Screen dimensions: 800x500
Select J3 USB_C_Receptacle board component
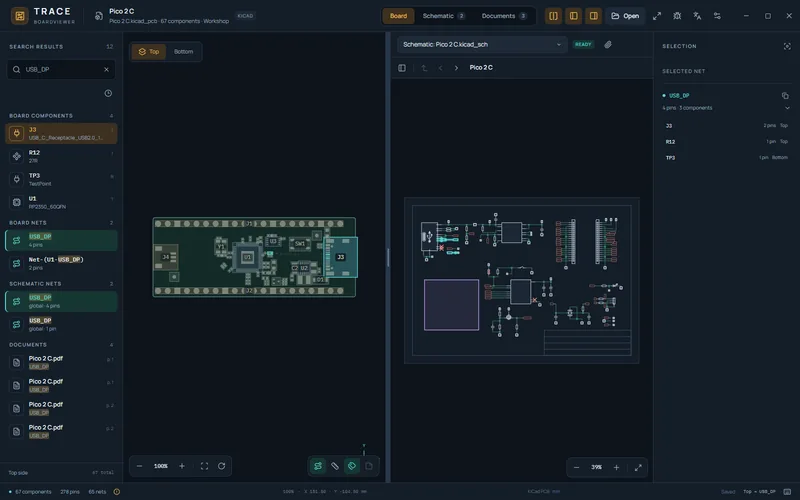(x=61, y=133)
